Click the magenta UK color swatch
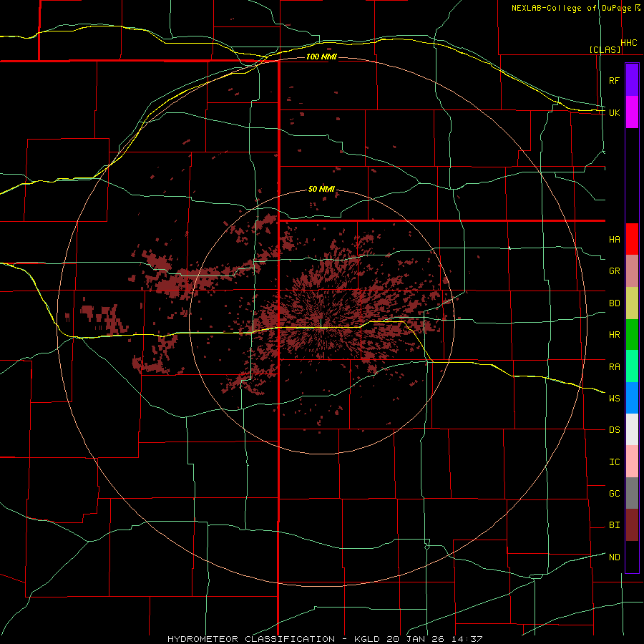This screenshot has height=644, width=644. pos(632,112)
